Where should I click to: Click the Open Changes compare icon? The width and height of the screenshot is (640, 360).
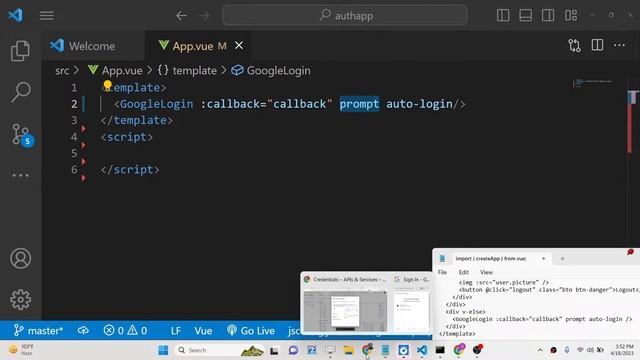click(x=574, y=45)
